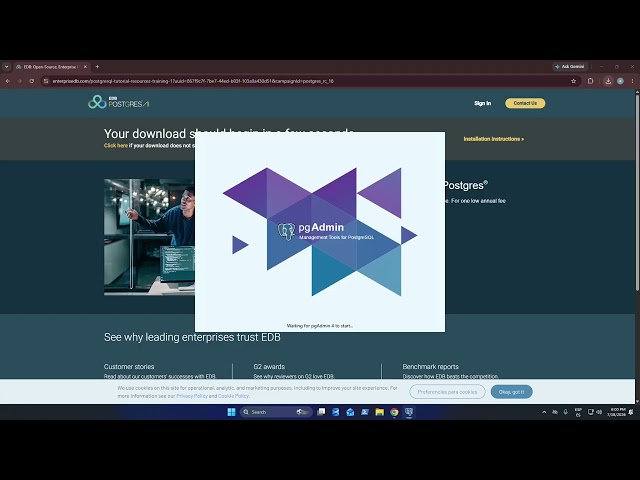Open the Chrome three-dot menu
This screenshot has width=640, height=480.
tap(632, 81)
